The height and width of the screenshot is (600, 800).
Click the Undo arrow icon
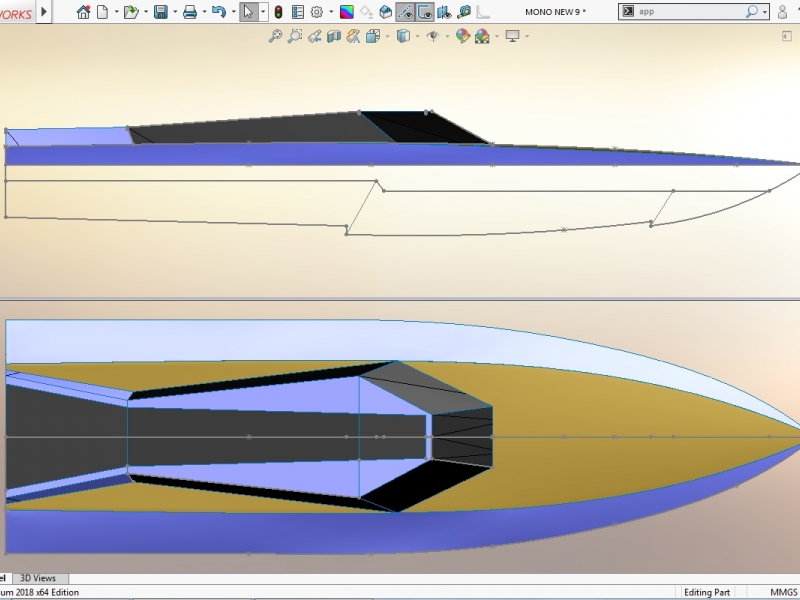pos(219,12)
